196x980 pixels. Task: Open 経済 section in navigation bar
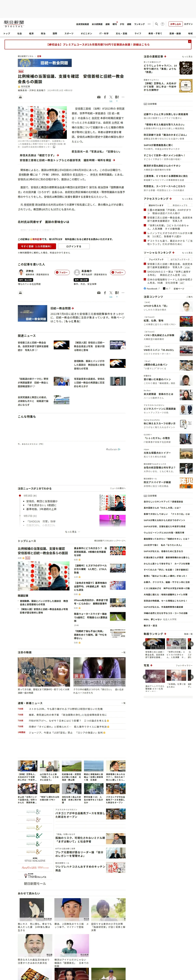(31, 33)
